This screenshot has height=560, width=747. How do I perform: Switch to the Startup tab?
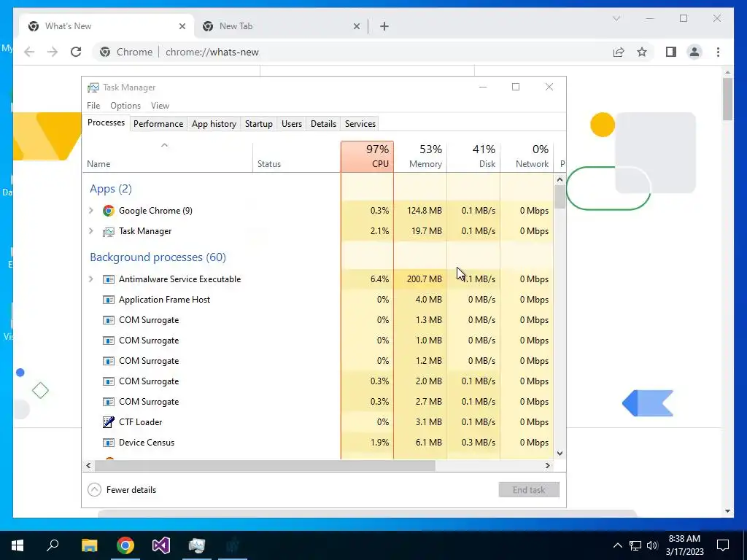259,124
